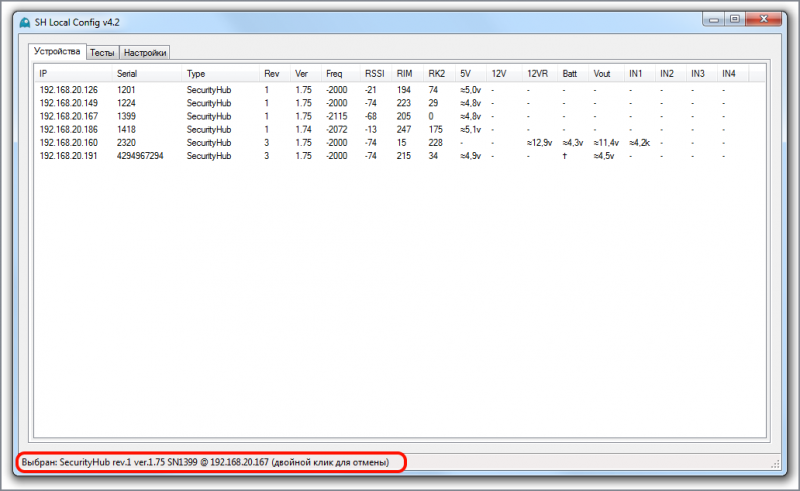Screen dimensions: 800x491
Task: Click the RSSI value -21
Action: pos(370,90)
